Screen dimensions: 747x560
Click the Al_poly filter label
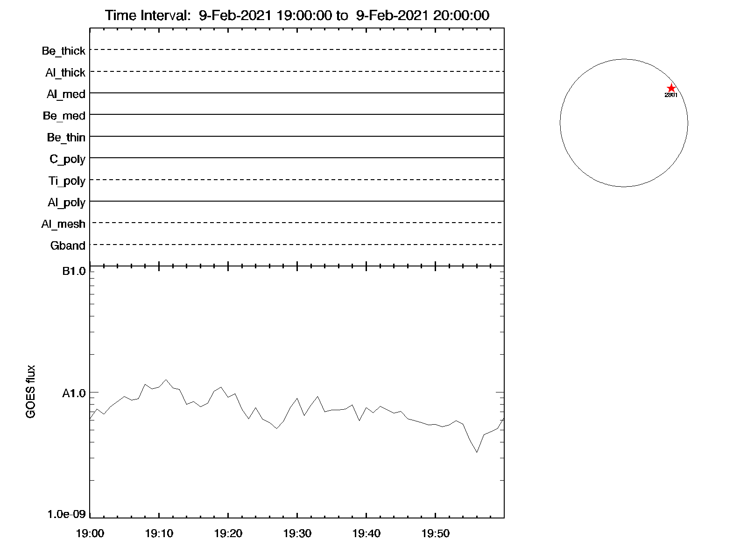pyautogui.click(x=66, y=203)
